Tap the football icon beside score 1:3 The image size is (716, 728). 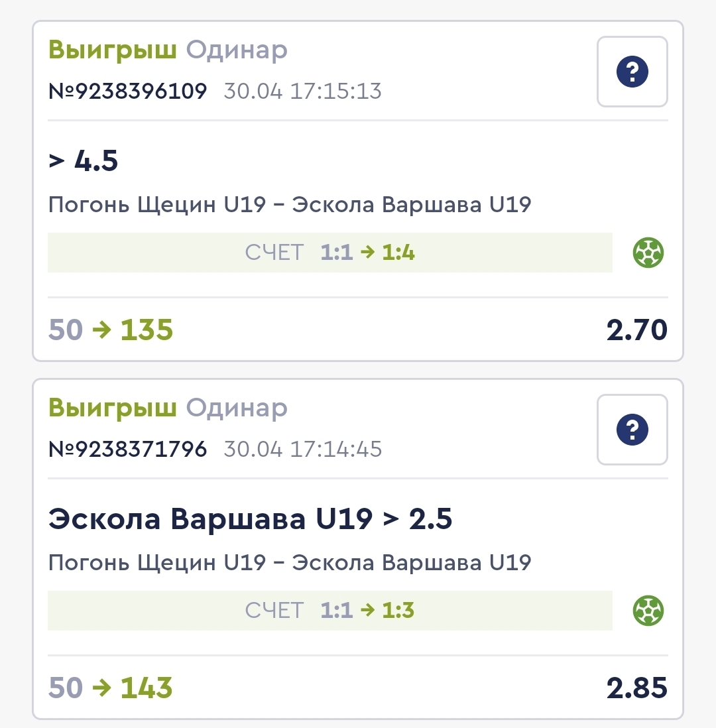pos(648,611)
